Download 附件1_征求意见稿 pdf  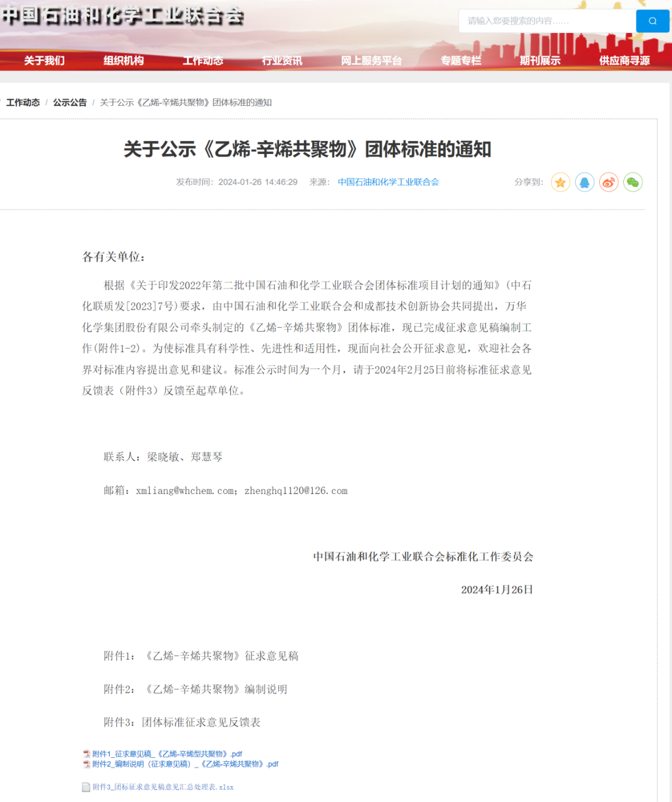pyautogui.click(x=167, y=754)
